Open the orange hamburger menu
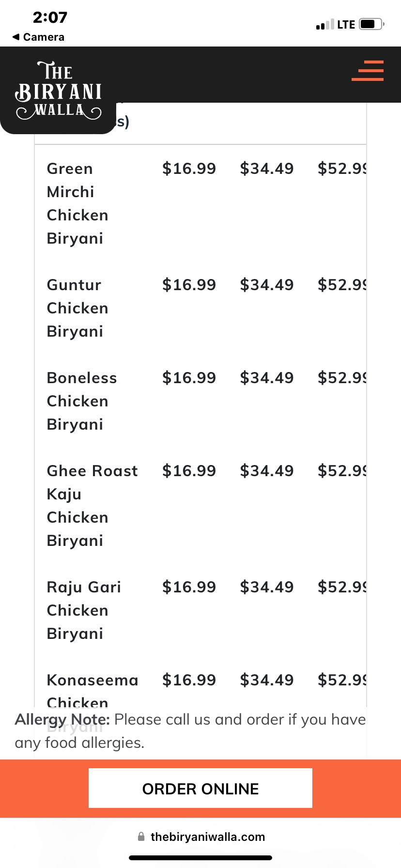 [368, 70]
